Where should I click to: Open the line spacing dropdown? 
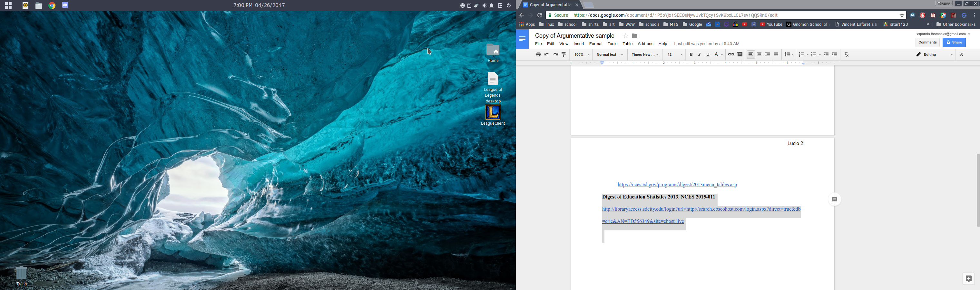click(789, 54)
